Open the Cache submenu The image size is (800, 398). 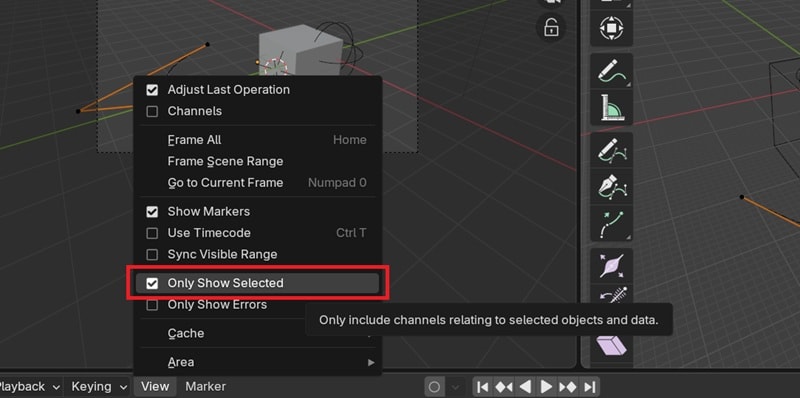(258, 333)
